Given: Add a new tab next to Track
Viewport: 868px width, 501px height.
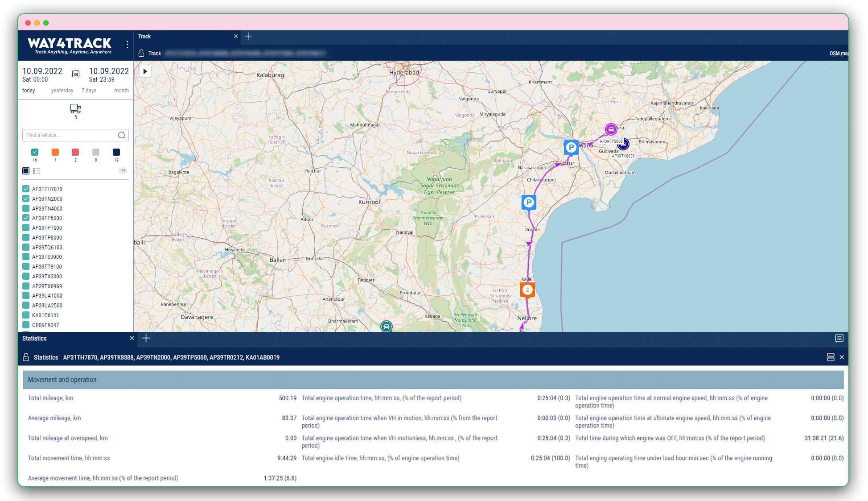Looking at the screenshot, I should coord(248,37).
